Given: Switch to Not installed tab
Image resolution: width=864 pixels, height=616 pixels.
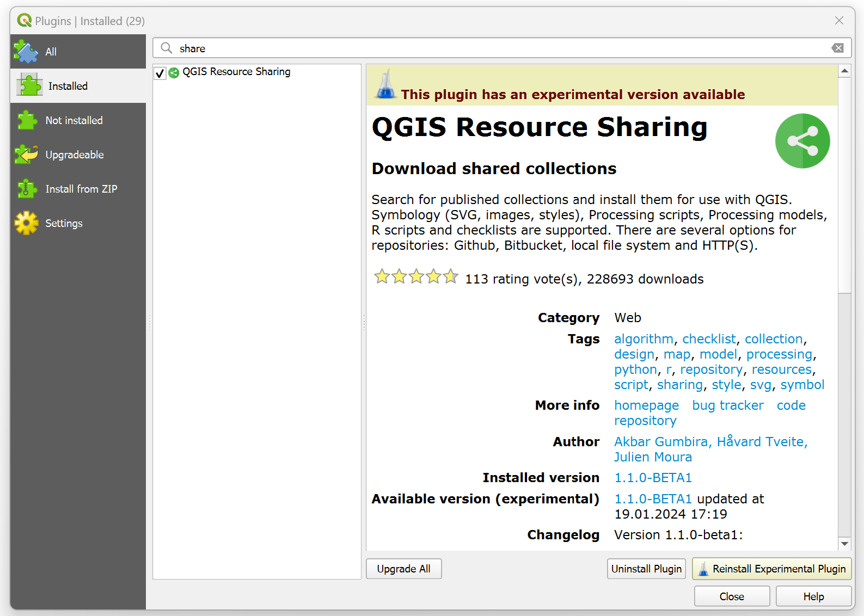Looking at the screenshot, I should (78, 120).
